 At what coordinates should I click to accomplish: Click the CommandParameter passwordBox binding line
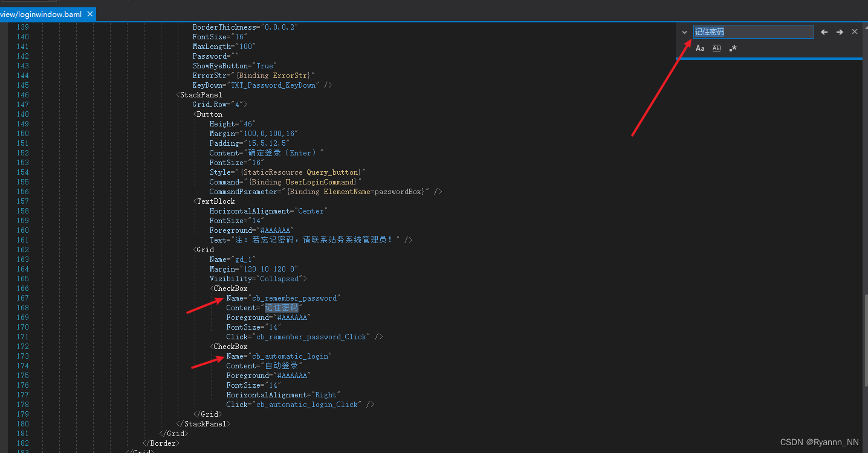(x=325, y=192)
